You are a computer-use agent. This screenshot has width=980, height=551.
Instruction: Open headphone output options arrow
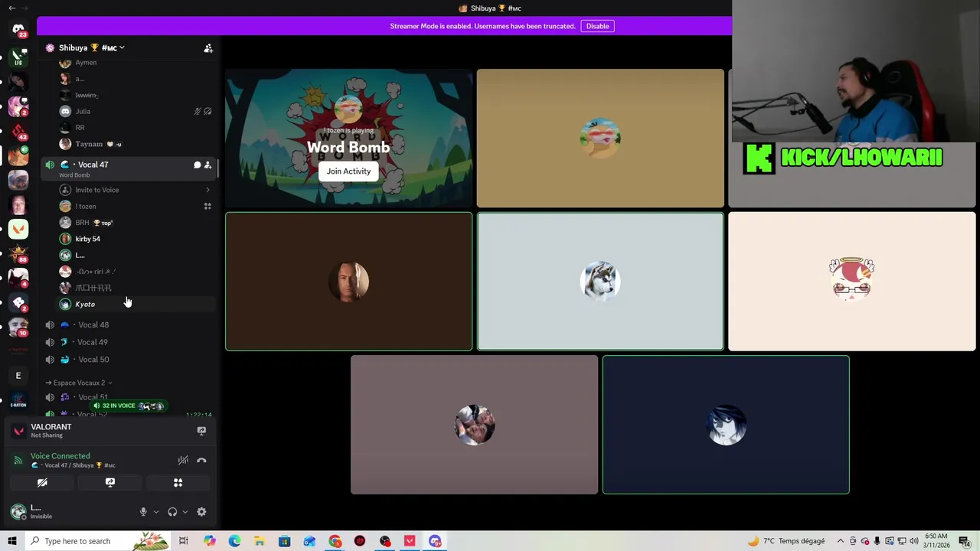pyautogui.click(x=185, y=512)
